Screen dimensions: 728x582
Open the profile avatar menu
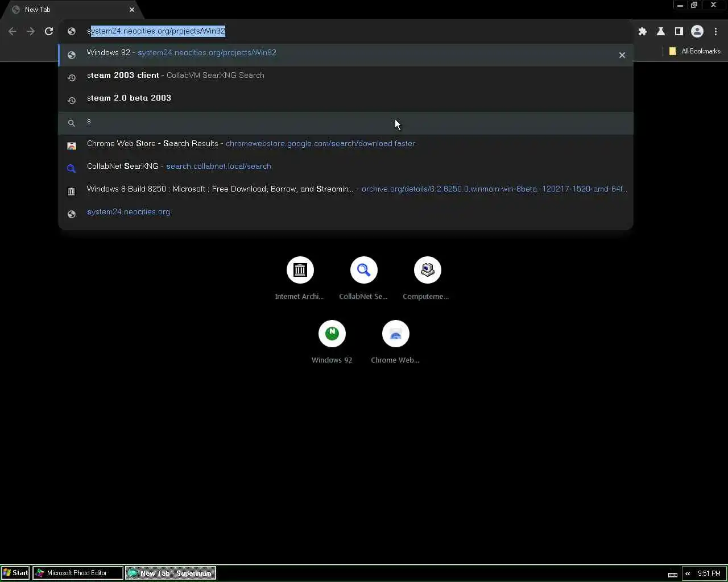[x=697, y=31]
